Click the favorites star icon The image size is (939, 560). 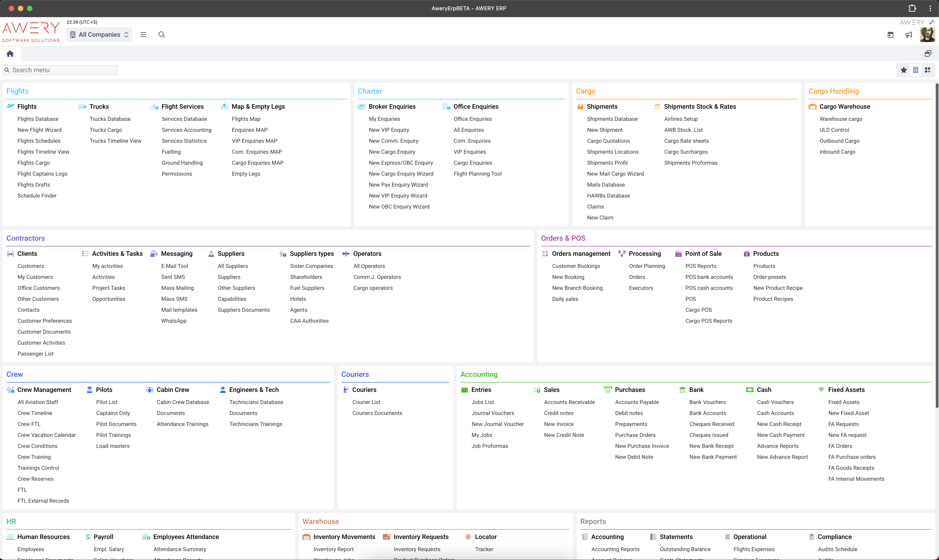click(904, 70)
